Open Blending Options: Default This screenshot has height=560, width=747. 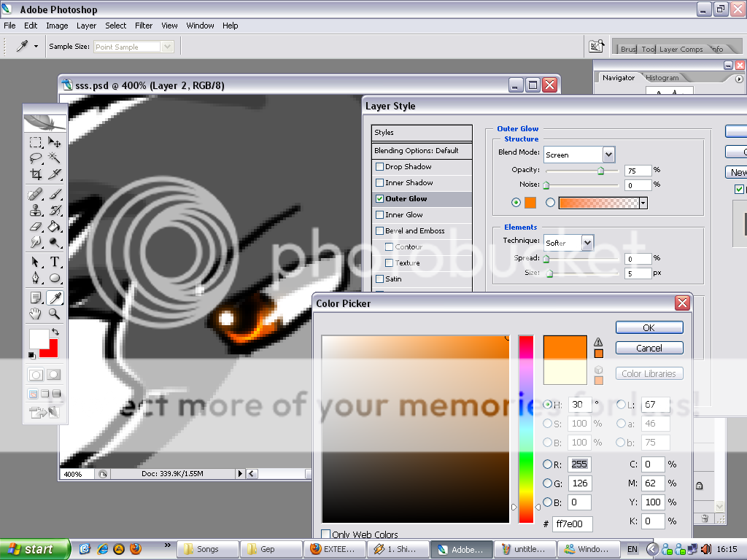pos(422,150)
